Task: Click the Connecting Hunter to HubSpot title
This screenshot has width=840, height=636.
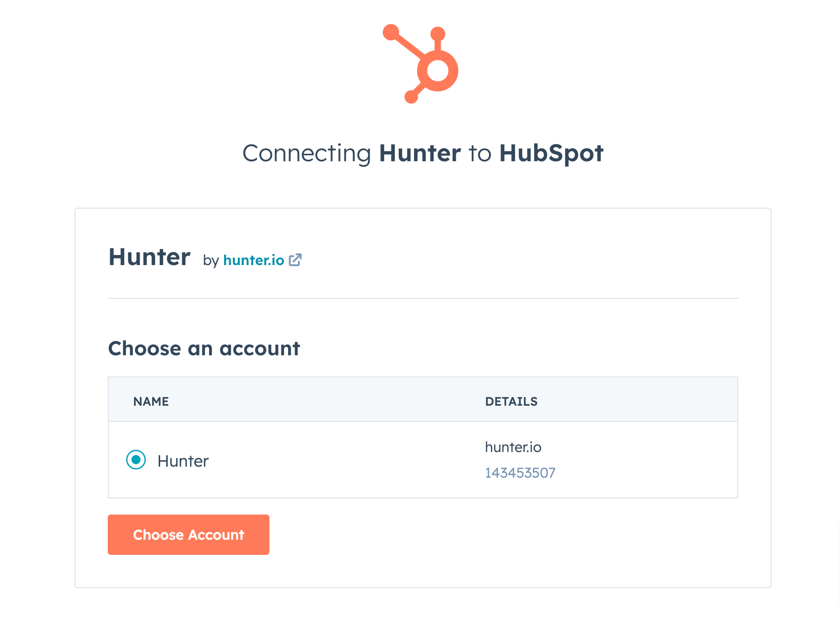Action: pos(423,153)
